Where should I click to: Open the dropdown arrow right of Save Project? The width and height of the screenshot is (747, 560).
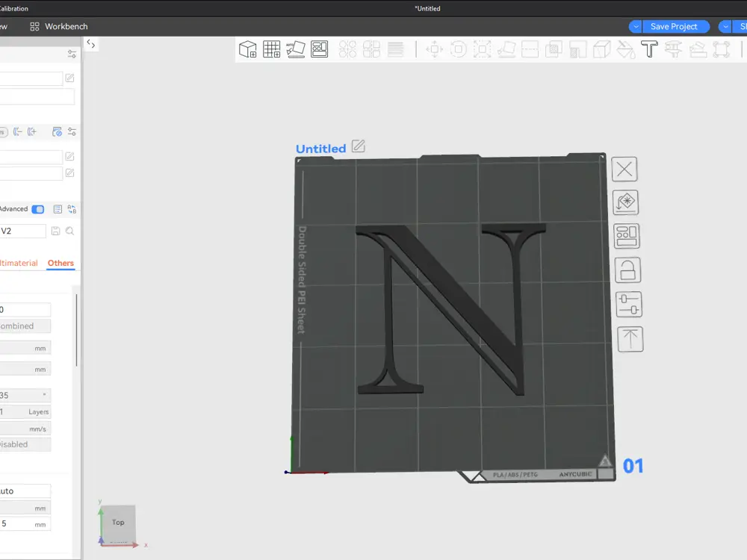(725, 27)
